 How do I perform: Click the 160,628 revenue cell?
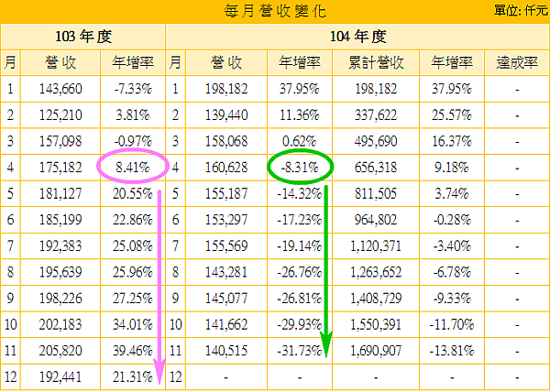(226, 168)
